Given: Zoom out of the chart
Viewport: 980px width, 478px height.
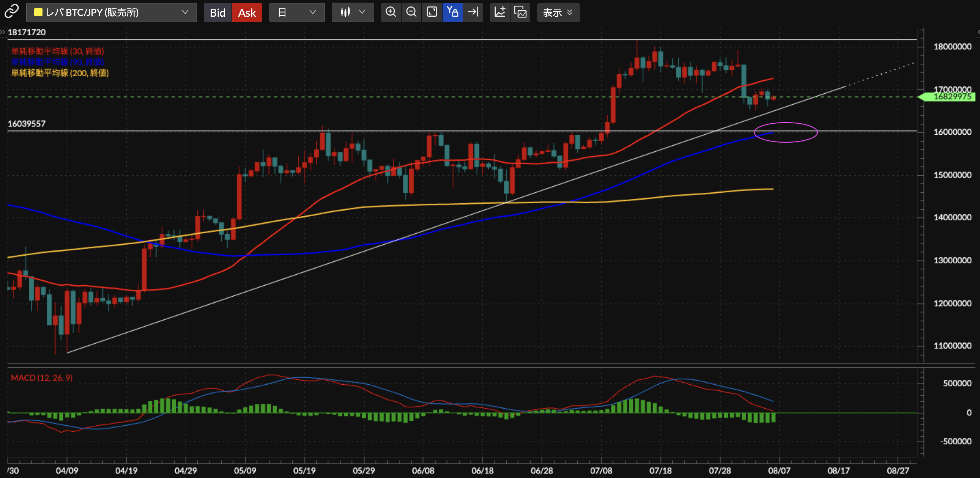Looking at the screenshot, I should click(x=411, y=12).
